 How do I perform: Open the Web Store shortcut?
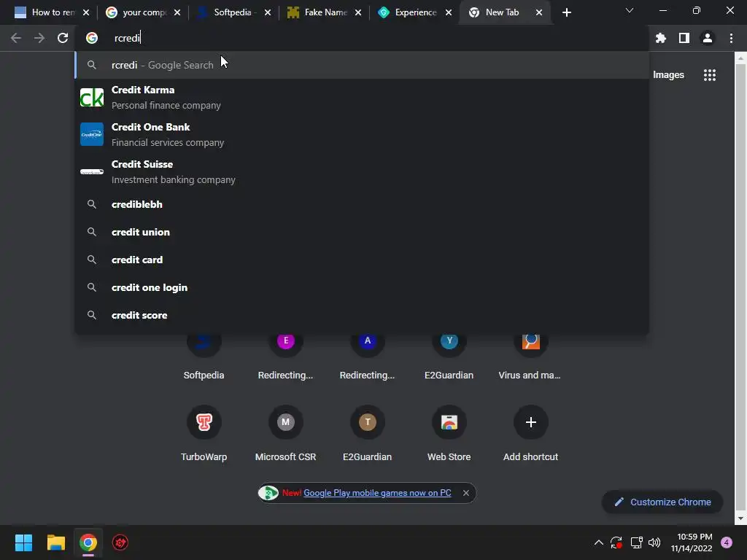coord(449,433)
